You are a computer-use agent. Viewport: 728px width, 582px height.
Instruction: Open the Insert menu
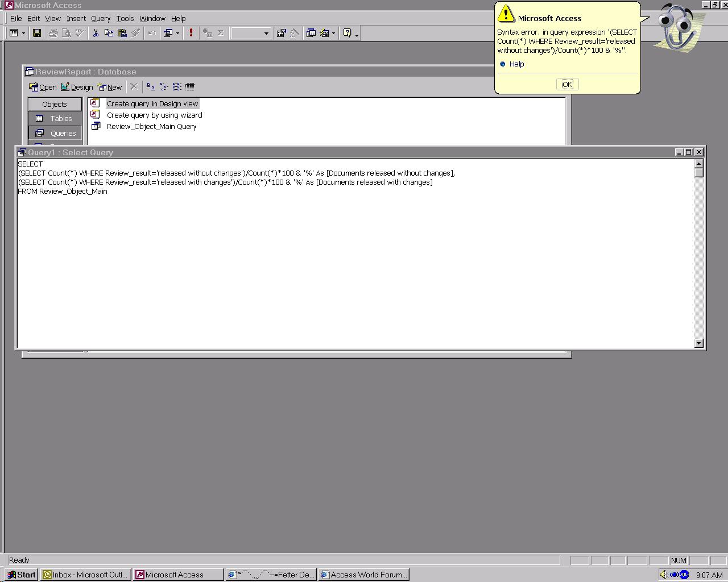coord(76,18)
